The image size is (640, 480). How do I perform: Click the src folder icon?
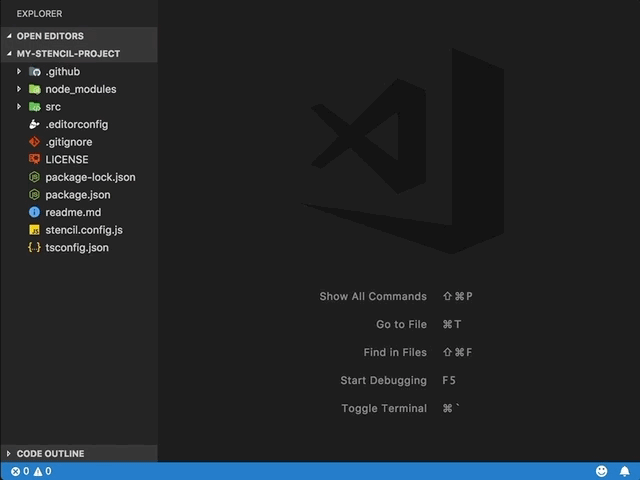[x=35, y=107]
